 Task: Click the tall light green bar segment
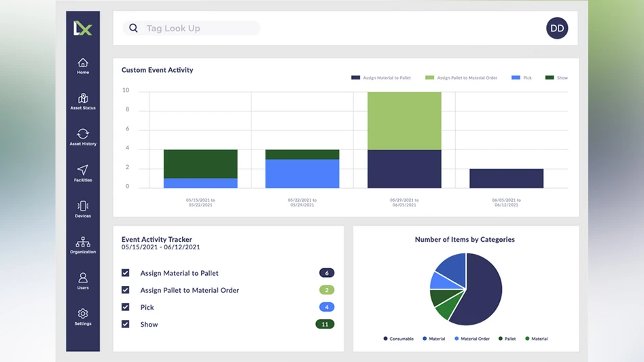[404, 121]
